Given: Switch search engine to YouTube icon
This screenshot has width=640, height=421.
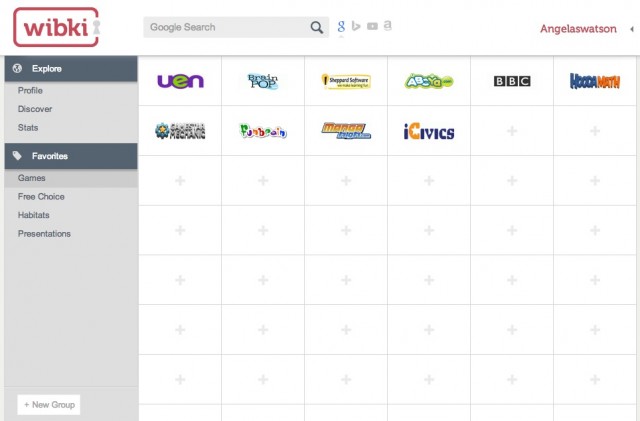Looking at the screenshot, I should (x=372, y=27).
